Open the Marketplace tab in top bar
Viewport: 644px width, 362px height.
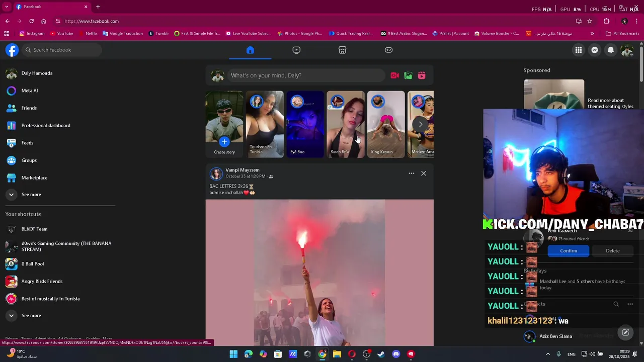343,50
